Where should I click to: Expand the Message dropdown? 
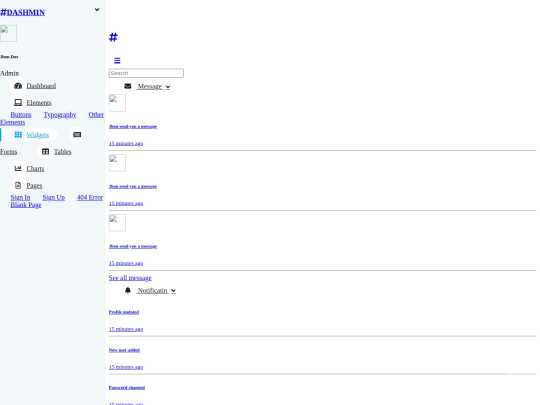(x=153, y=86)
